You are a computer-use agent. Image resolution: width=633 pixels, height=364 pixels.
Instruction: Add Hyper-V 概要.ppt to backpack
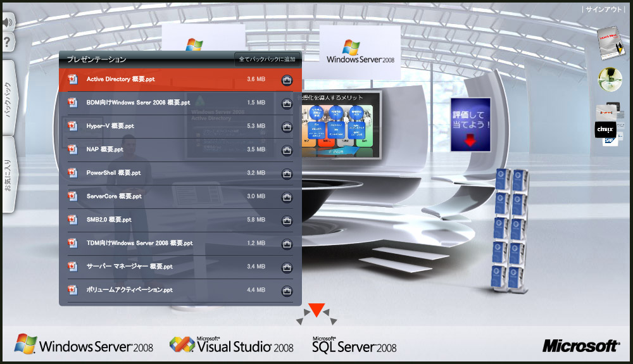pyautogui.click(x=287, y=127)
